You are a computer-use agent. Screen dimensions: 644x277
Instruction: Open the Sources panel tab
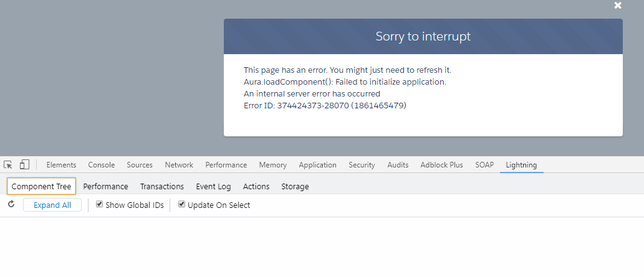pyautogui.click(x=140, y=165)
